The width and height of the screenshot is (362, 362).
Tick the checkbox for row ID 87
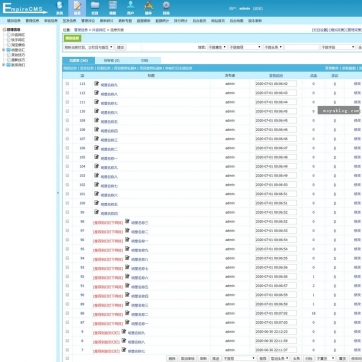pyautogui.click(x=67, y=322)
